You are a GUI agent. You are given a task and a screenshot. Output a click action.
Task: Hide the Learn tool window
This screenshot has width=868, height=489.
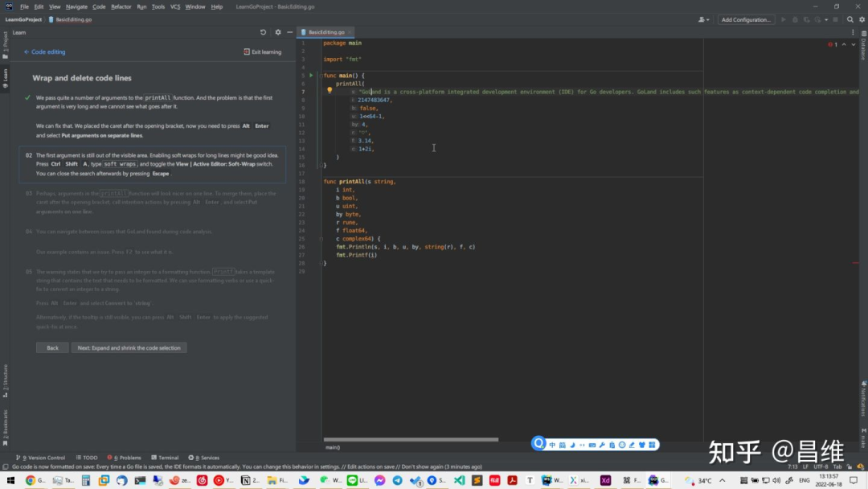pos(289,32)
